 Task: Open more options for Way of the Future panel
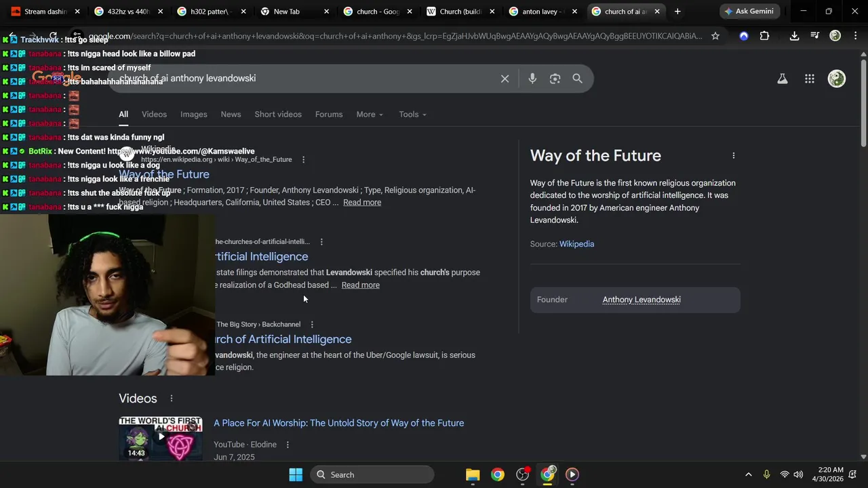[733, 156]
